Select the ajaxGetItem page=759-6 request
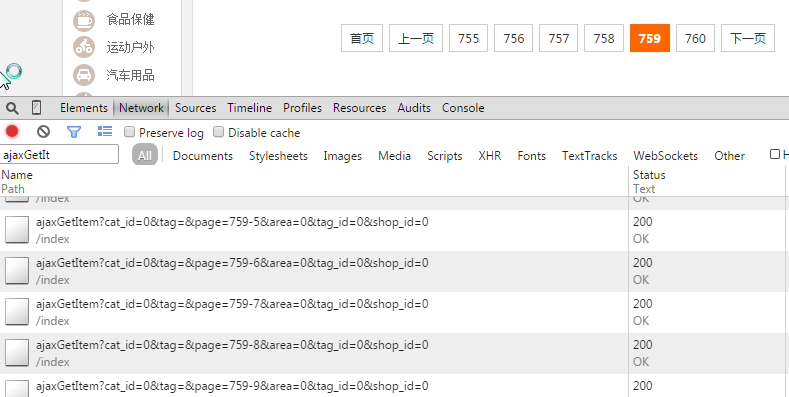 (232, 263)
